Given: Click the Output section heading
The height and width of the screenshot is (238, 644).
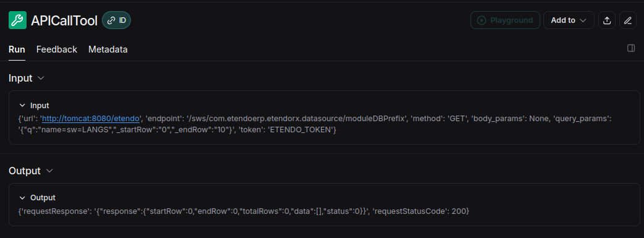Looking at the screenshot, I should click(x=25, y=171).
